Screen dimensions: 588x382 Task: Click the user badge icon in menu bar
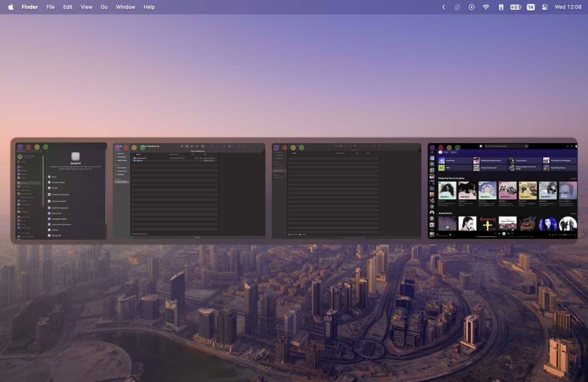[501, 7]
